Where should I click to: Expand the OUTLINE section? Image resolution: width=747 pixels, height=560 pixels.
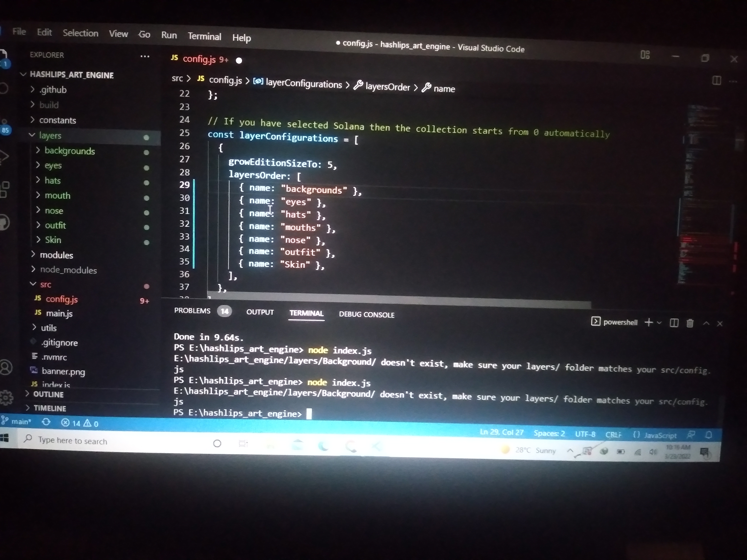click(x=48, y=394)
